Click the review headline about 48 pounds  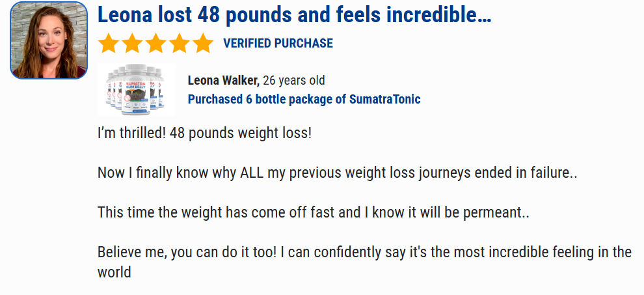(295, 15)
